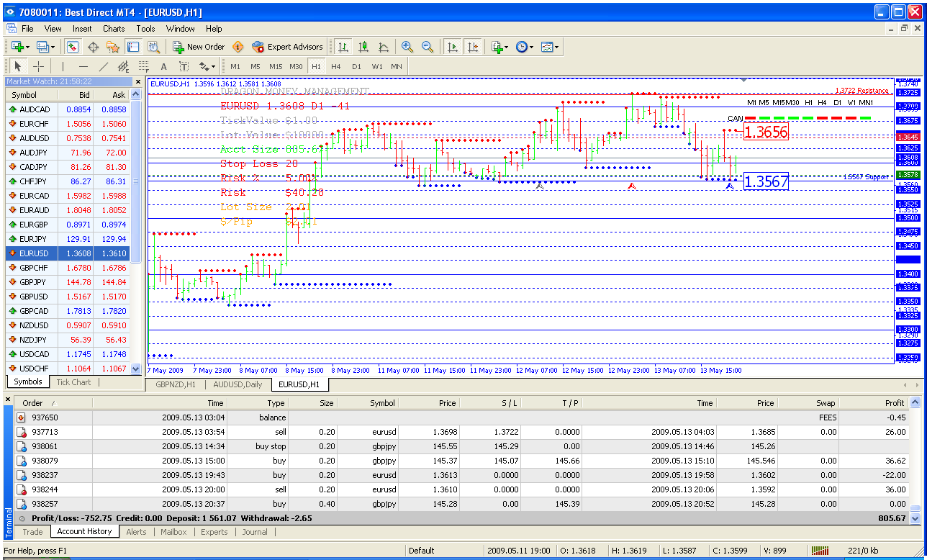Open the New Order window

(x=199, y=46)
